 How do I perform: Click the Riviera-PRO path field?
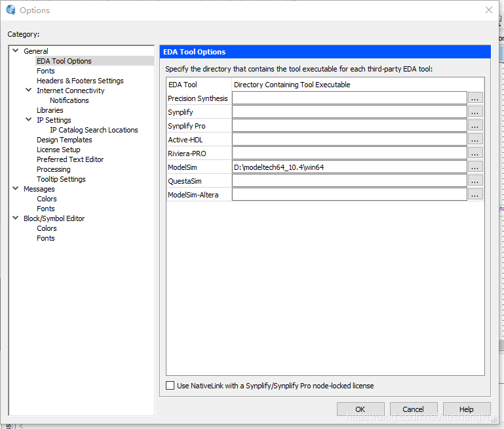[349, 153]
